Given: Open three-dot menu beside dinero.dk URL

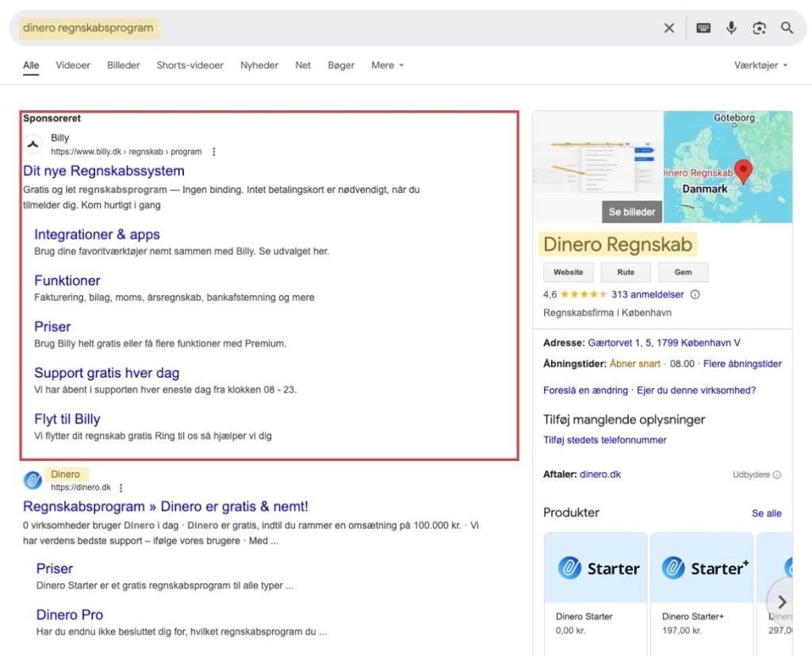Looking at the screenshot, I should [121, 488].
